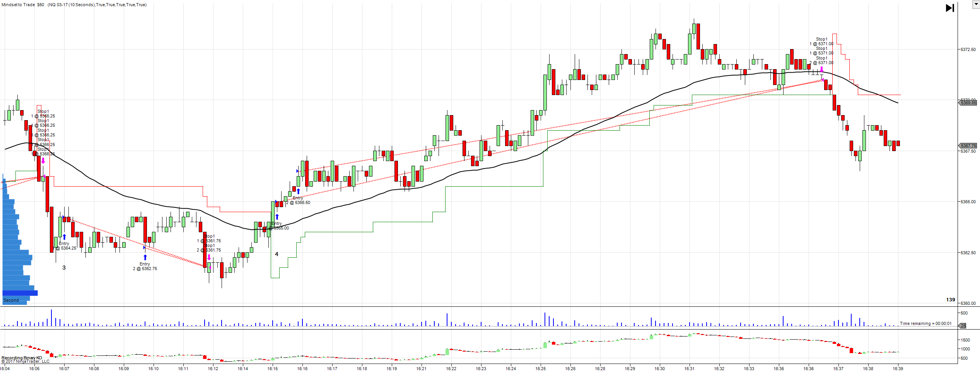980x374 pixels.
Task: Click the drawn number 3 text on the chart
Action: (64, 268)
